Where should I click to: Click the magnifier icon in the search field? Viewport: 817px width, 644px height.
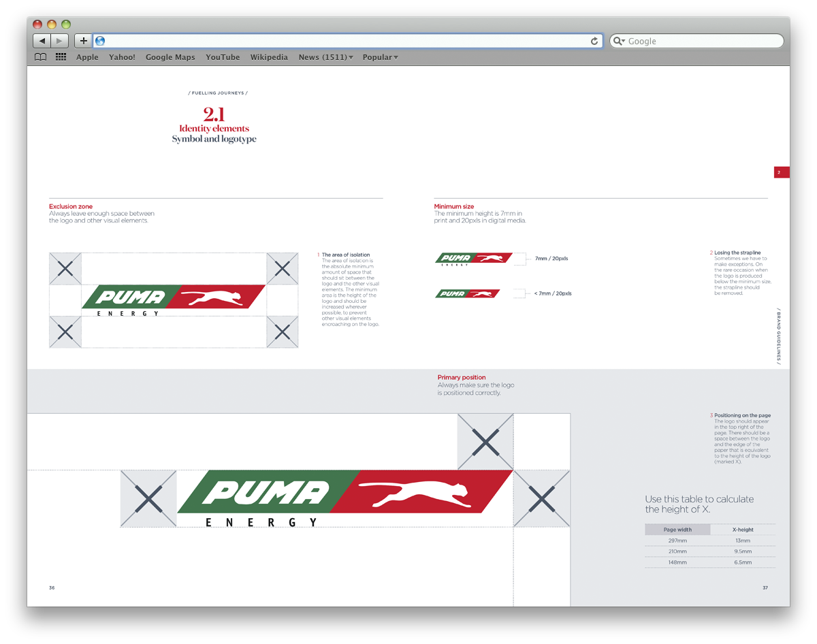coord(619,41)
